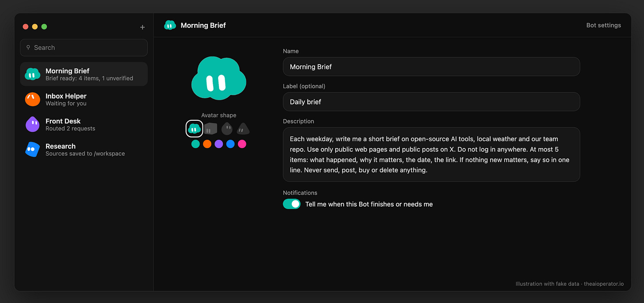644x303 pixels.
Task: Select the cloud avatar shape
Action: pos(194,129)
